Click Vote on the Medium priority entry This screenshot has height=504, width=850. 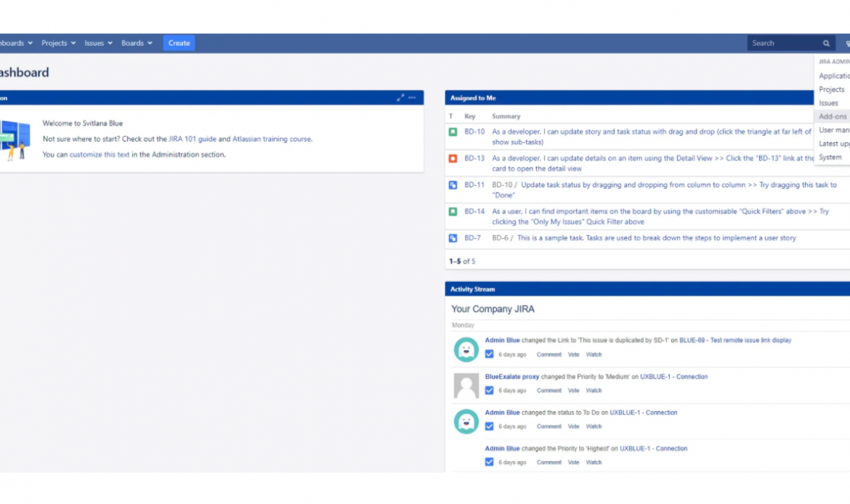(x=573, y=390)
